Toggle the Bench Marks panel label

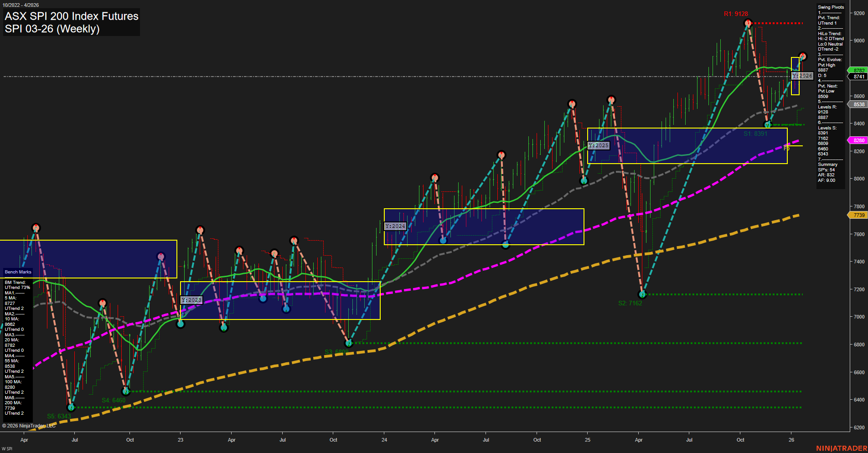coord(17,272)
